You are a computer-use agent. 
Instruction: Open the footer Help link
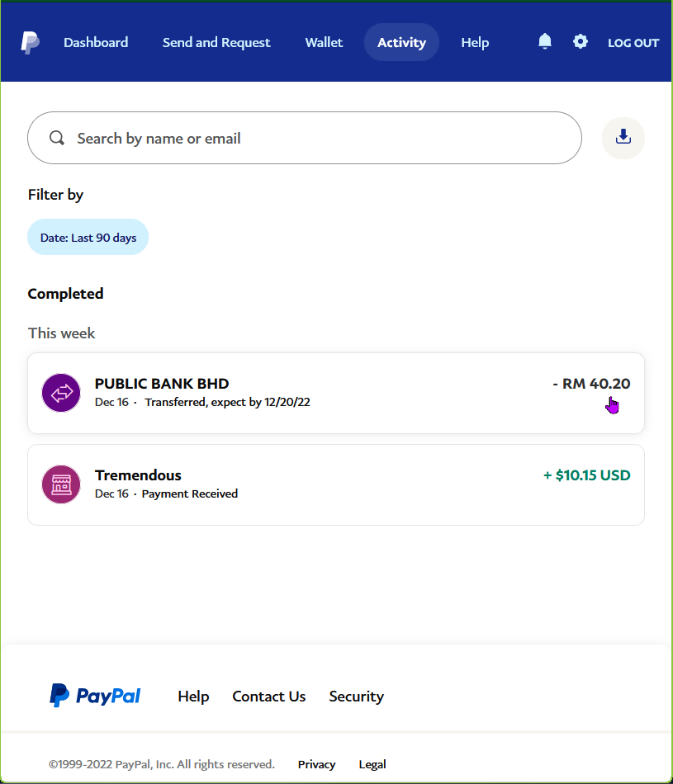click(x=193, y=696)
